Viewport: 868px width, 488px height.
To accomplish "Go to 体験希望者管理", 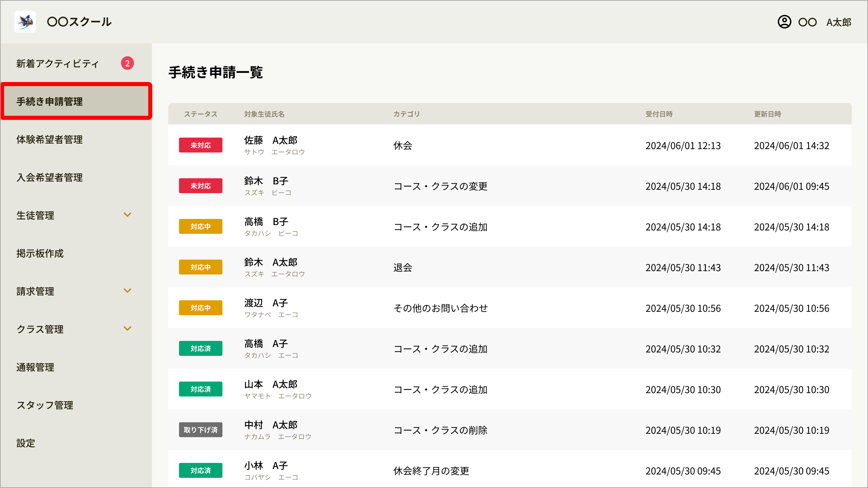I will click(50, 139).
